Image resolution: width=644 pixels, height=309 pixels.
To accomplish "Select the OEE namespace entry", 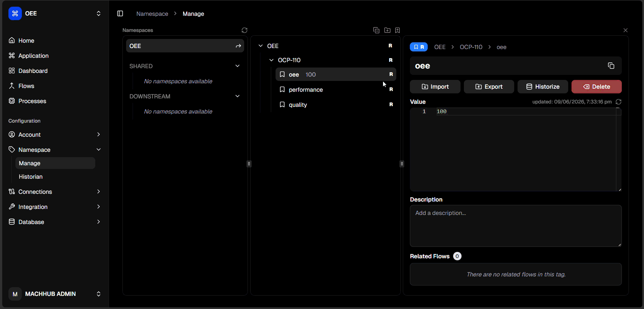I will point(185,46).
